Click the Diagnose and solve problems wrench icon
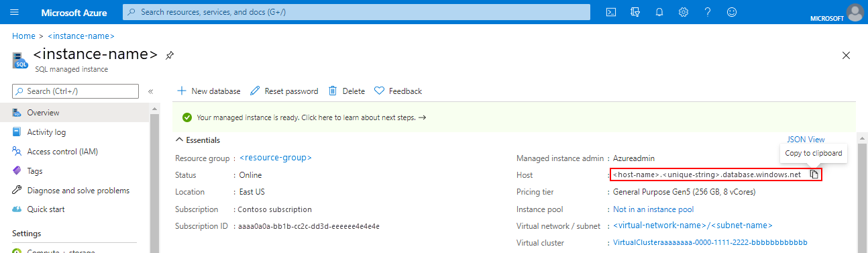The width and height of the screenshot is (868, 253). click(x=17, y=191)
